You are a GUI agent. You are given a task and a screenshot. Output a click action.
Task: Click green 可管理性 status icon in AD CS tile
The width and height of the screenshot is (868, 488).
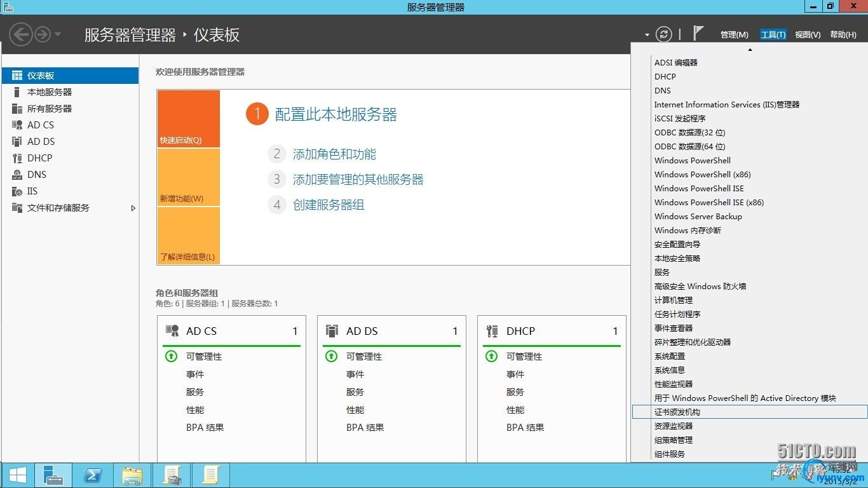171,356
